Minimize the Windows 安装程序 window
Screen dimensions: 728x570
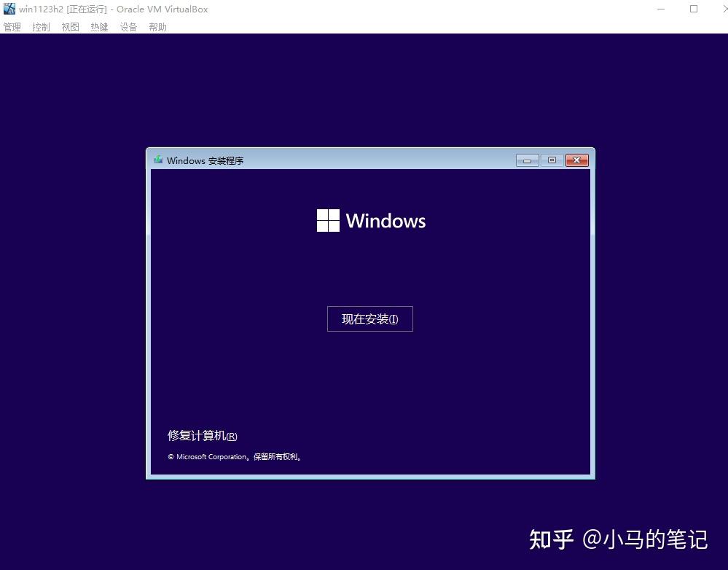pos(527,160)
